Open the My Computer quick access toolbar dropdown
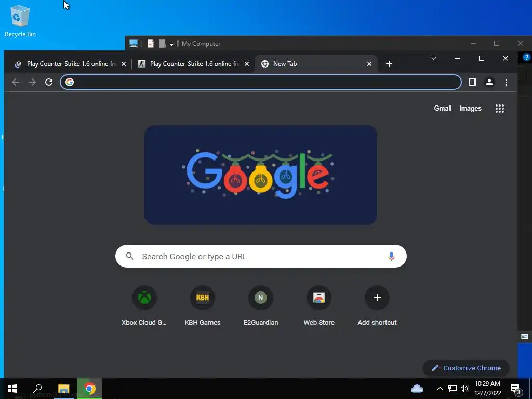The height and width of the screenshot is (399, 532). (x=171, y=44)
